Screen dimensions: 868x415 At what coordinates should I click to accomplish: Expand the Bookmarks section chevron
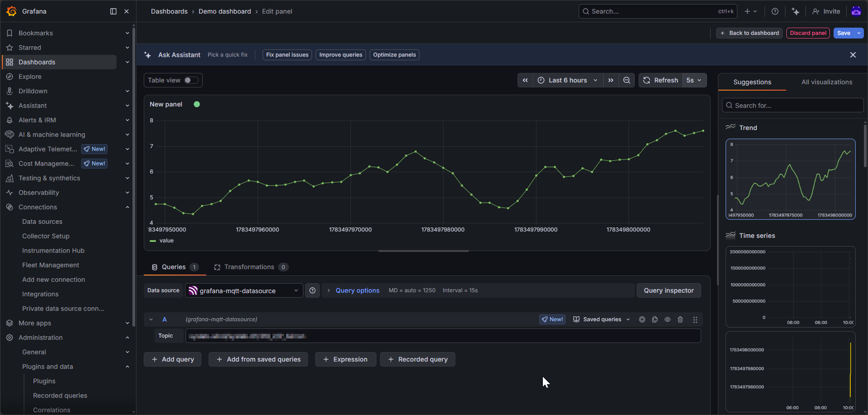click(x=127, y=33)
